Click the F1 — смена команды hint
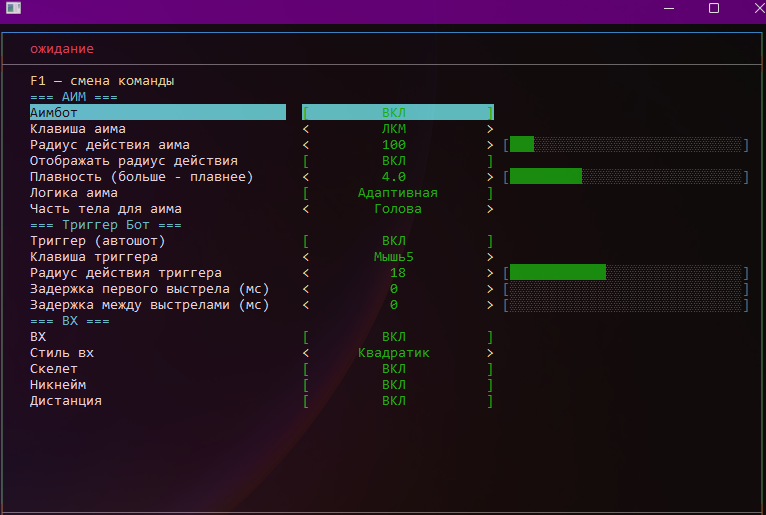The height and width of the screenshot is (515, 766). [102, 81]
